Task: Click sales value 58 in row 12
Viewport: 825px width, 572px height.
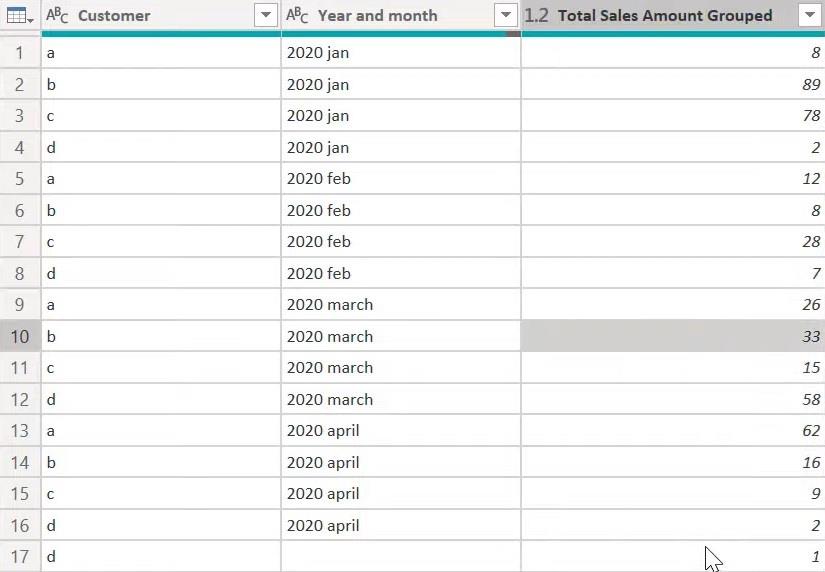Action: click(x=673, y=399)
